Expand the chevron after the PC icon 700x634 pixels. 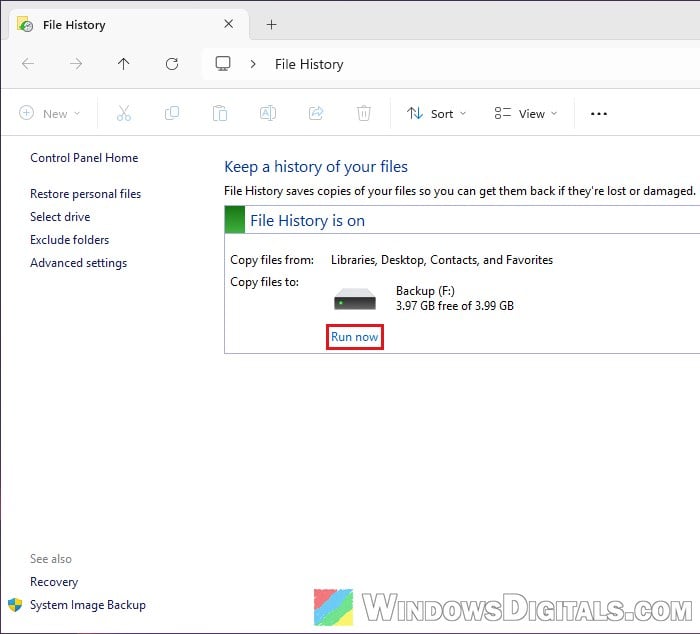[253, 64]
